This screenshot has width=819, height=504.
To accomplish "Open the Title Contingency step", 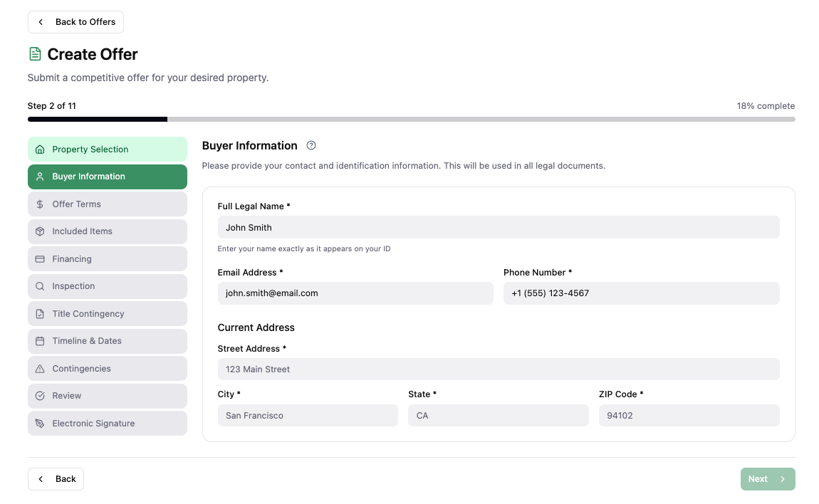I will pos(107,314).
